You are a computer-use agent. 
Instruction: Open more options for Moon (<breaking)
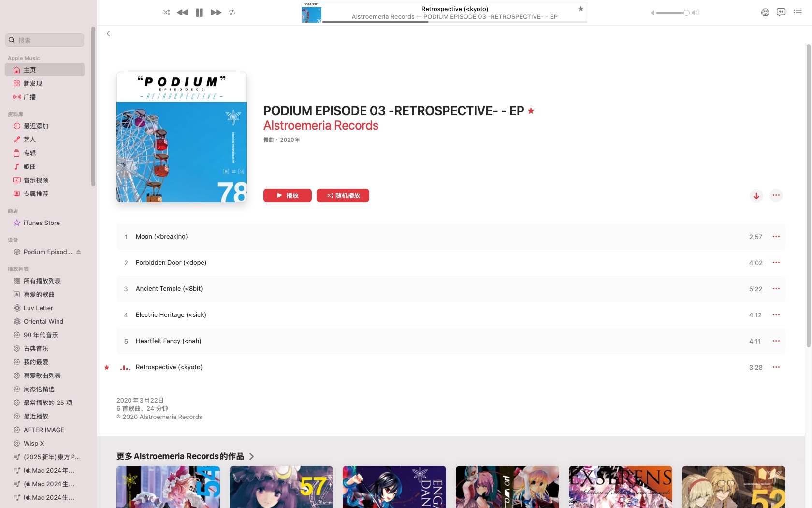(776, 237)
